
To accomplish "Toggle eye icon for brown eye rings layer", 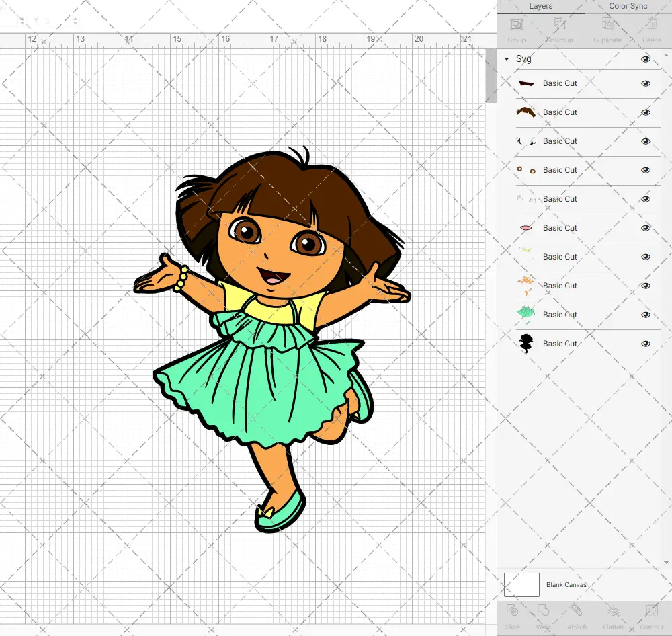I will point(645,170).
